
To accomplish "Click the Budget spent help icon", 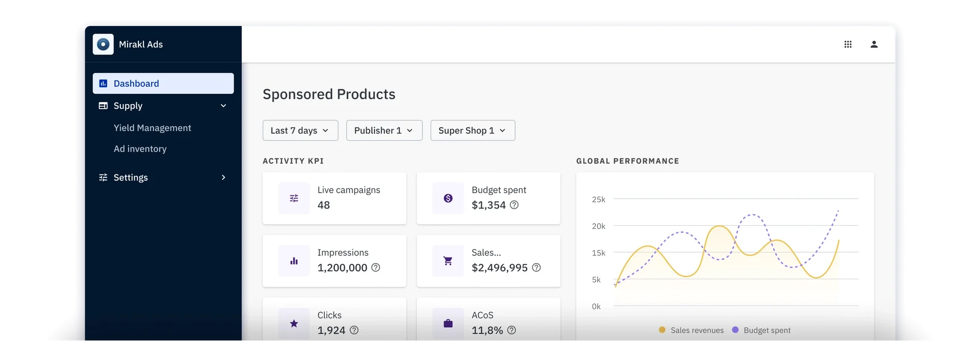I will (x=514, y=205).
